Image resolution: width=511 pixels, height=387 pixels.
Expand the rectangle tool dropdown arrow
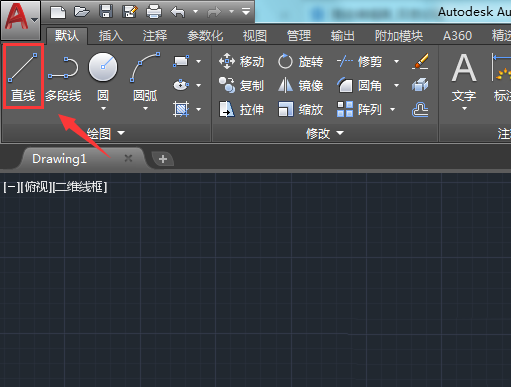pos(199,61)
